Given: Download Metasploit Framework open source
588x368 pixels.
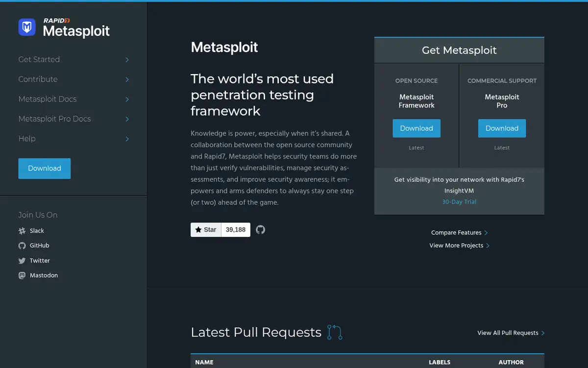Looking at the screenshot, I should (x=416, y=128).
